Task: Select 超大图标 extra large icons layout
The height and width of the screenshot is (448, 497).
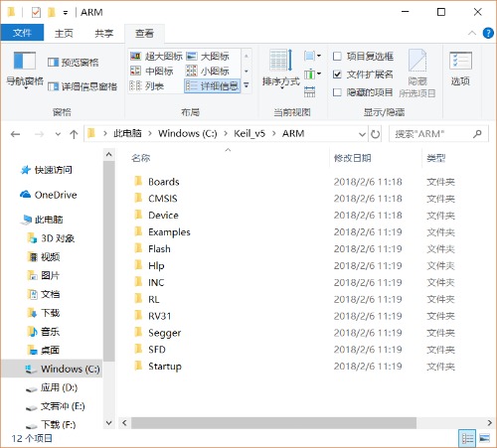Action: tap(156, 56)
